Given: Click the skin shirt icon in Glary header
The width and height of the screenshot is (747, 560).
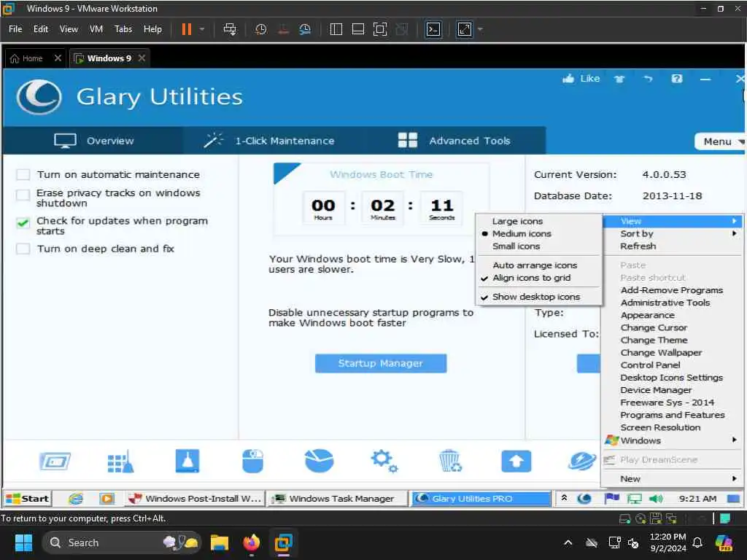Looking at the screenshot, I should point(619,79).
